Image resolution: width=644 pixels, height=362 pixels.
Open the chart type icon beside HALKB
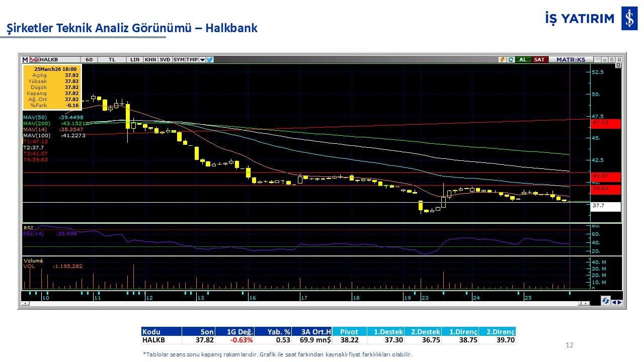coord(34,59)
